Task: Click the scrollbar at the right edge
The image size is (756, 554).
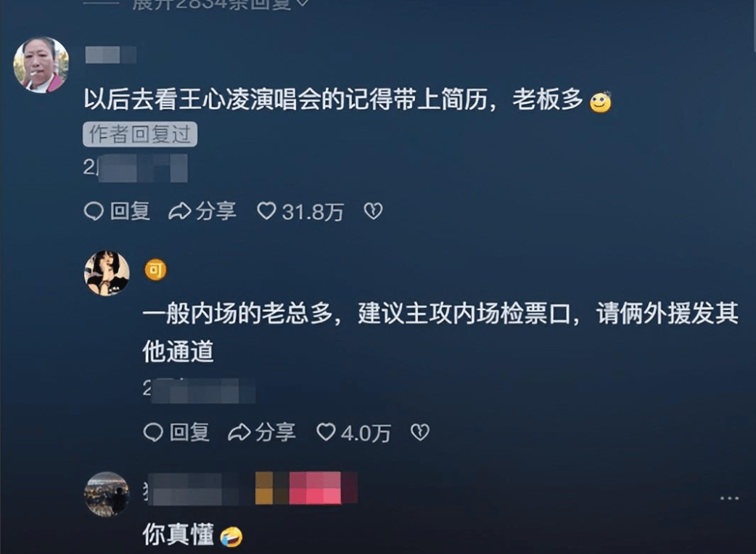Action: pos(754,27)
